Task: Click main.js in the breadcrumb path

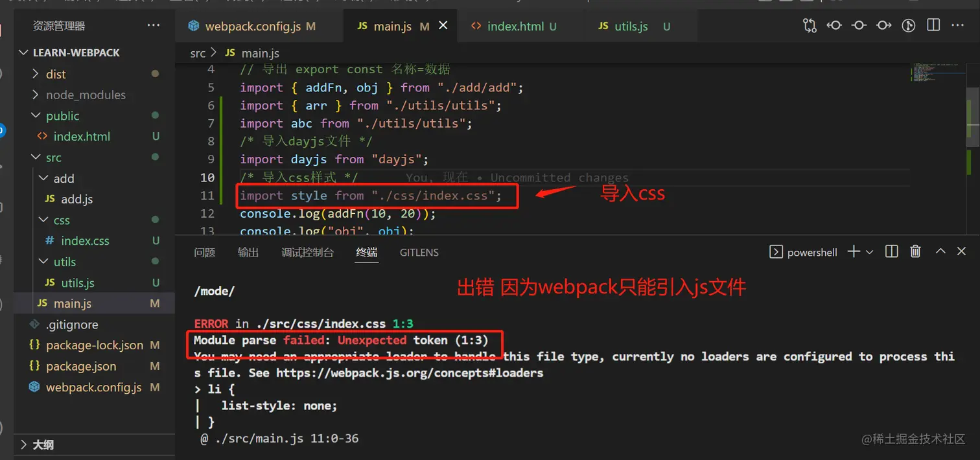Action: [x=260, y=53]
